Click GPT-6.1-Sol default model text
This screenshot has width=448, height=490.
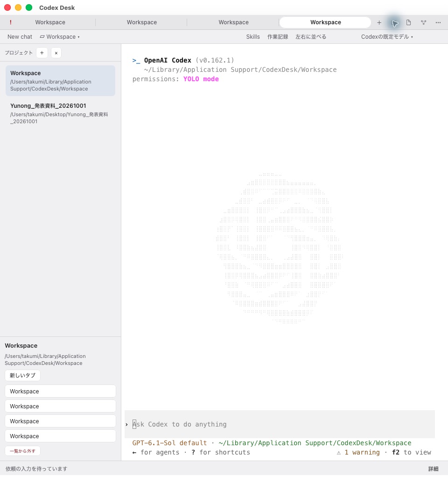click(169, 443)
